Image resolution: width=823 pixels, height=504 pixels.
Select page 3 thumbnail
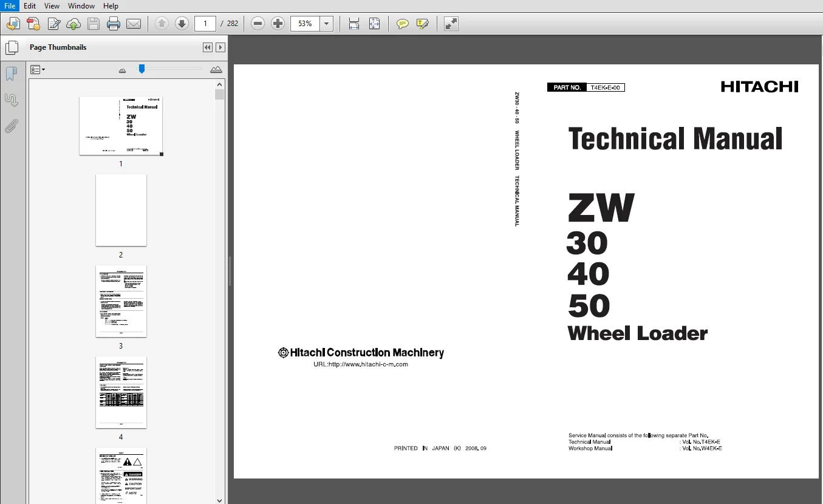coord(121,301)
